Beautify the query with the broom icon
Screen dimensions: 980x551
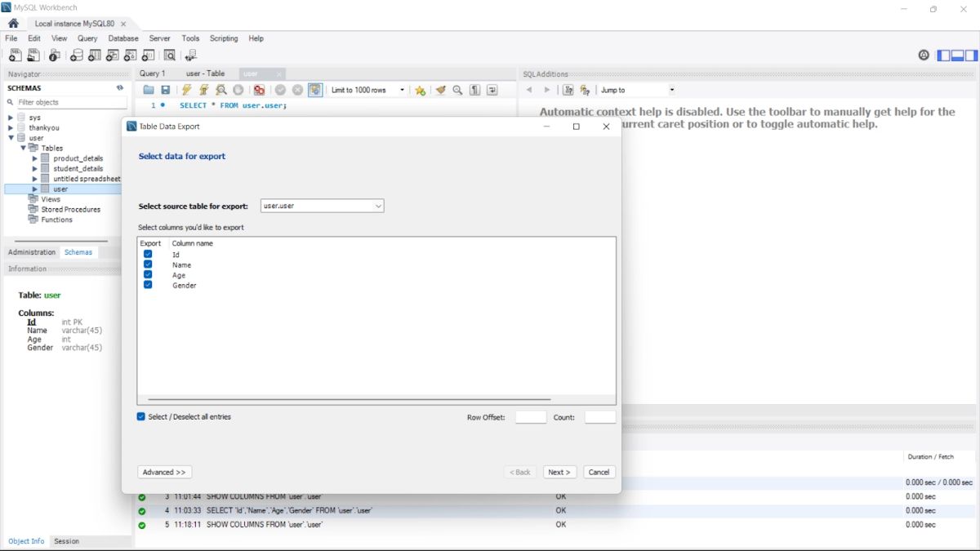[441, 90]
